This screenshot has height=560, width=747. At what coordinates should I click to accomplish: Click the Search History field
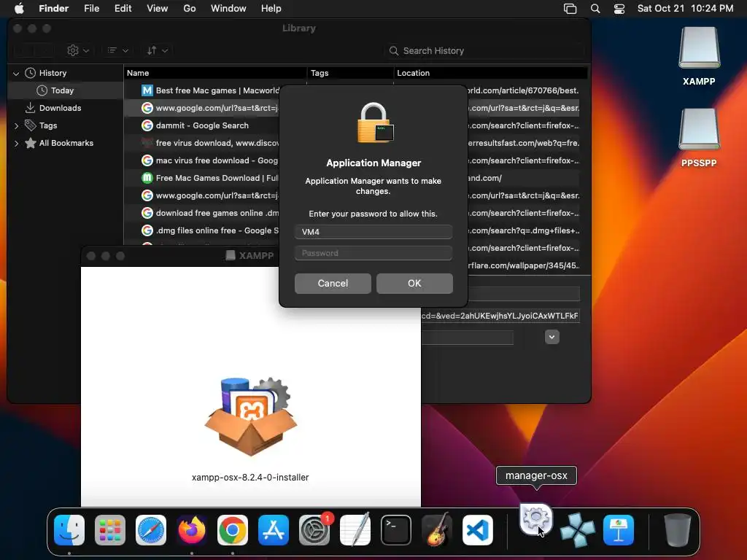click(484, 50)
